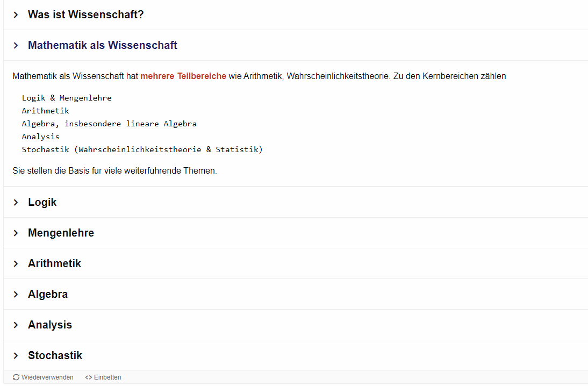Click the chevron icon next to 'Mathematik als Wissenschaft'

click(x=16, y=46)
